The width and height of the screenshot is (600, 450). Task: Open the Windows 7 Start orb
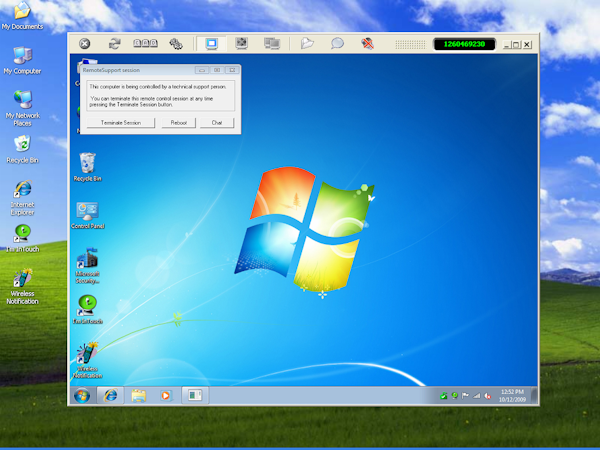point(81,395)
